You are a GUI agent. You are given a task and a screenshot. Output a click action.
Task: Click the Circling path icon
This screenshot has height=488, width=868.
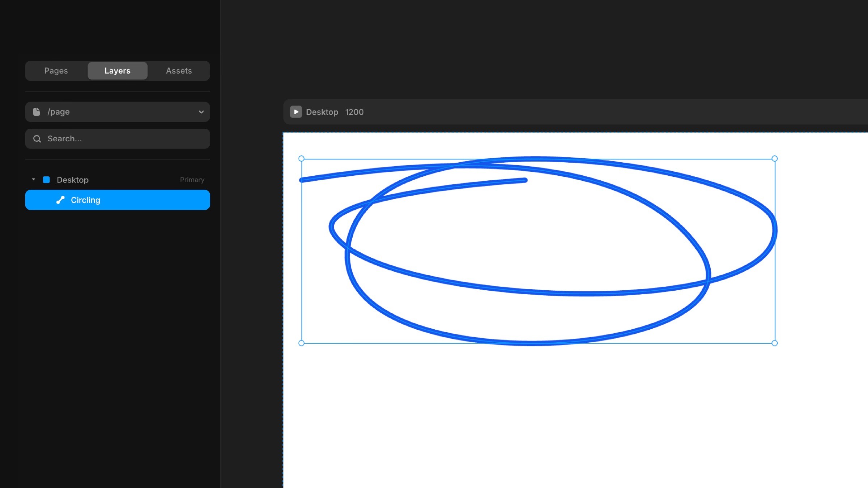[x=60, y=200]
